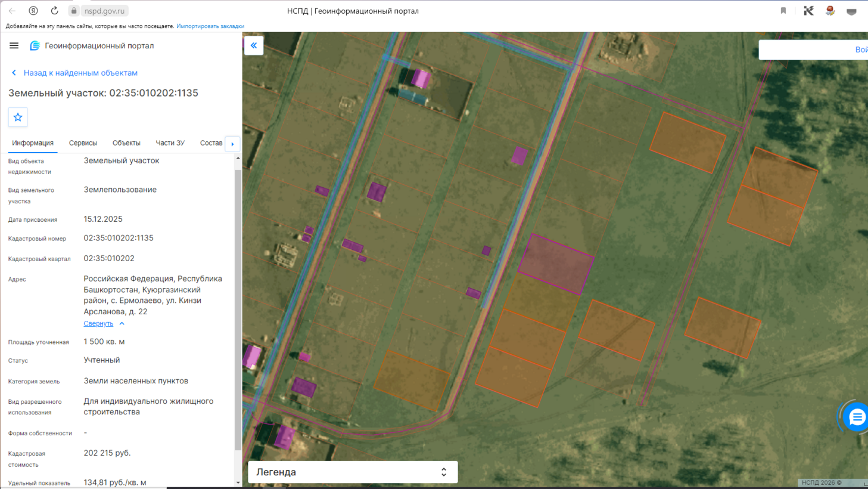The image size is (868, 489).
Task: Open the Объекты tab
Action: pos(126,143)
